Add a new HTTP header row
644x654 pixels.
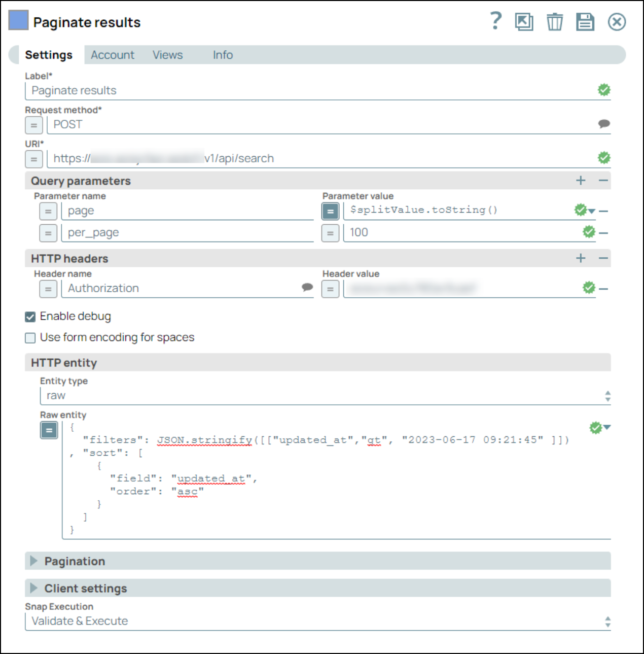pyautogui.click(x=581, y=258)
